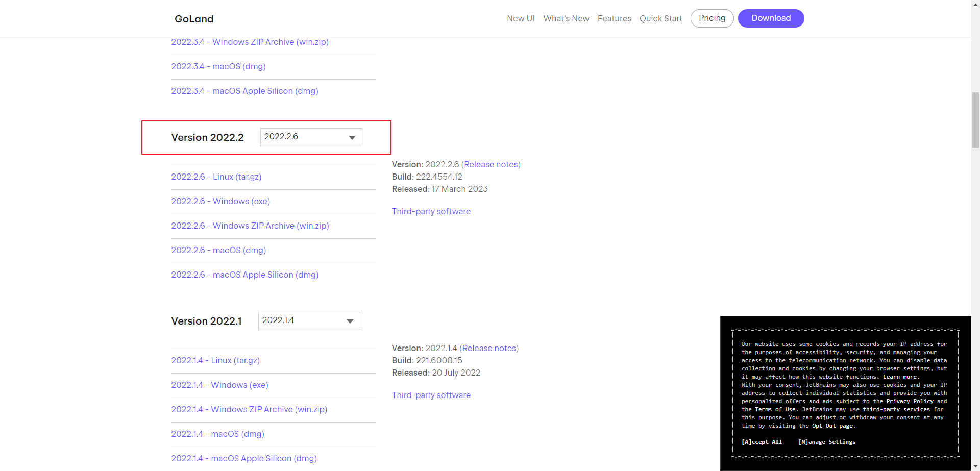Viewport: 980px width, 471px height.
Task: Download 2022.2.6 Windows exe installer
Action: (220, 201)
